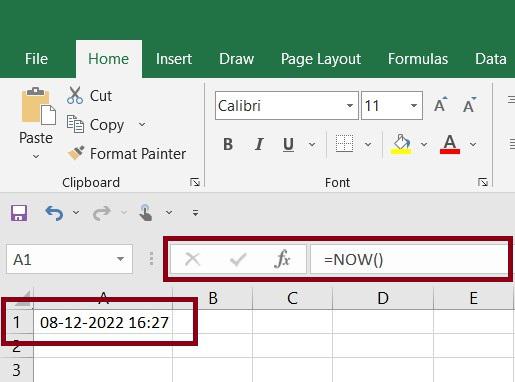Switch to the Draw tab
This screenshot has width=515, height=382.
tap(237, 59)
